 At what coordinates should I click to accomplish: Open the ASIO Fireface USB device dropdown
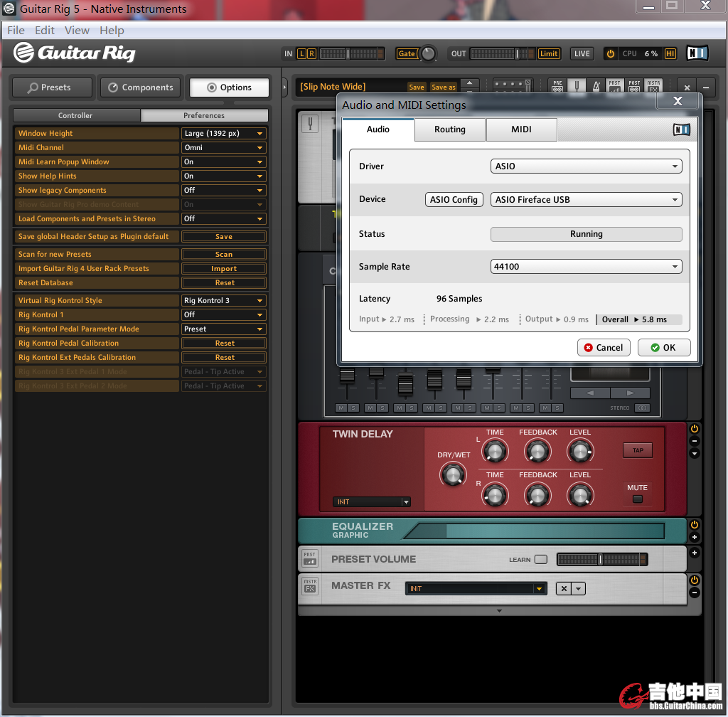pos(586,200)
